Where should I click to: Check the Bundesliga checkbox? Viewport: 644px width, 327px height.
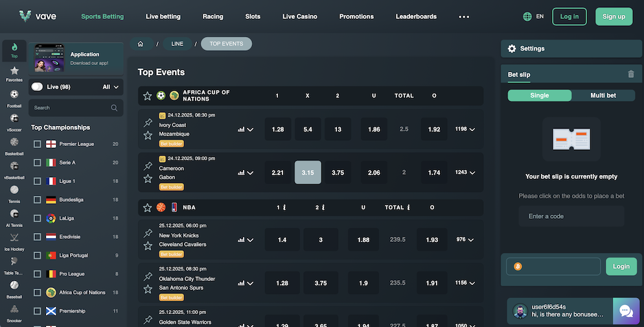point(38,199)
